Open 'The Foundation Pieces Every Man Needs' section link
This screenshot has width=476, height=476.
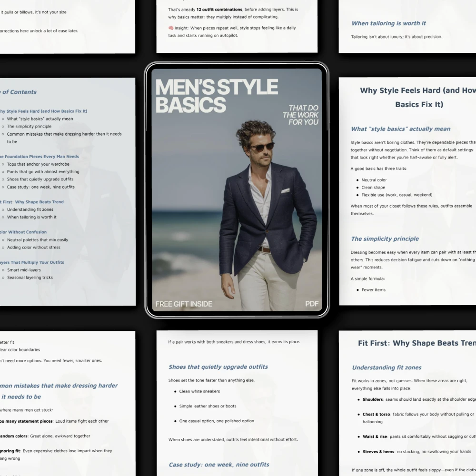coord(40,157)
